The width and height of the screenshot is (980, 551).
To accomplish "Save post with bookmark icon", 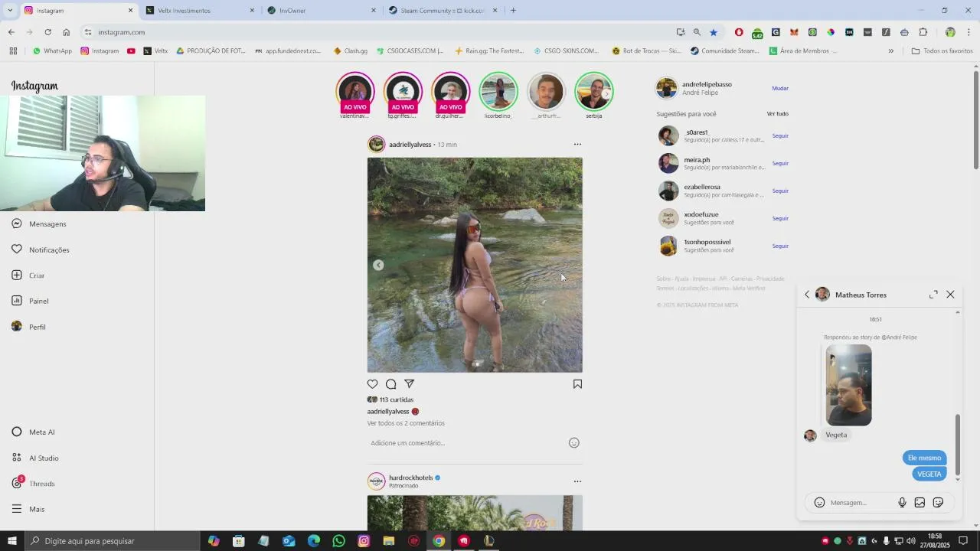I will click(x=577, y=384).
